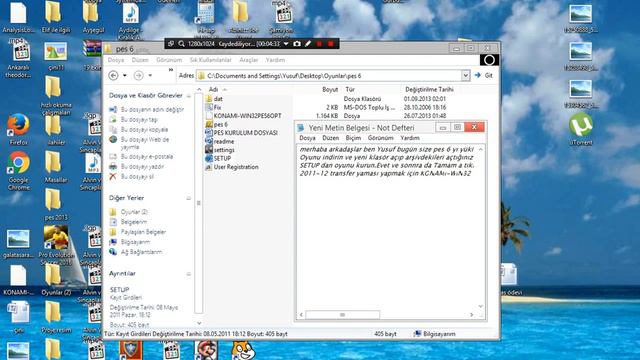Select the dat folder
This screenshot has width=640, height=360.
pos(218,99)
